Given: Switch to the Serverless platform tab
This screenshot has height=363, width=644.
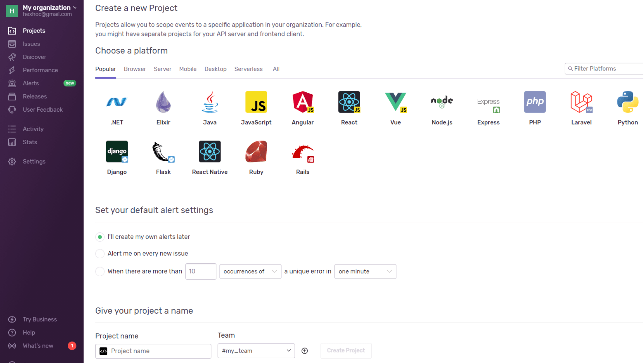Looking at the screenshot, I should point(248,69).
